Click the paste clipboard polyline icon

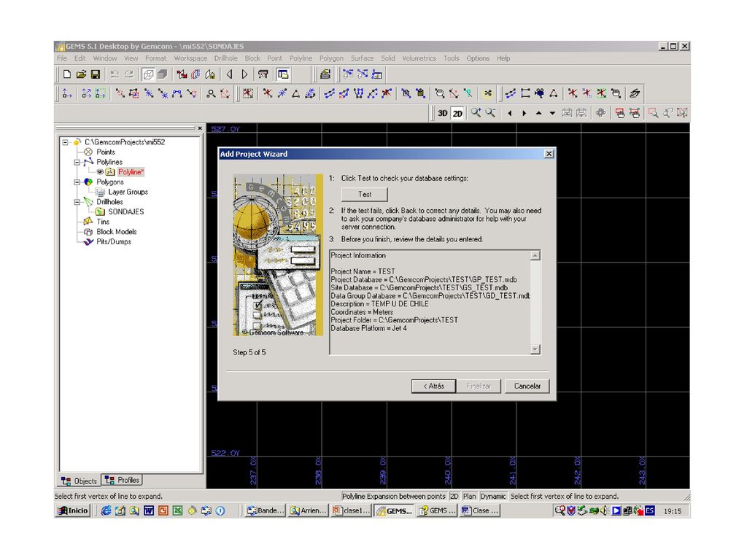(x=420, y=93)
